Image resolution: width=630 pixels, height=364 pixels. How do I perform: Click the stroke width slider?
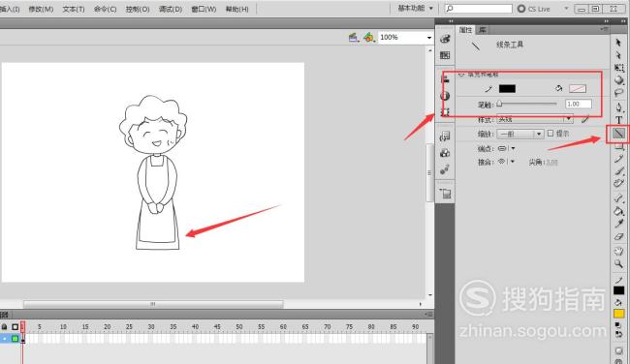point(526,104)
